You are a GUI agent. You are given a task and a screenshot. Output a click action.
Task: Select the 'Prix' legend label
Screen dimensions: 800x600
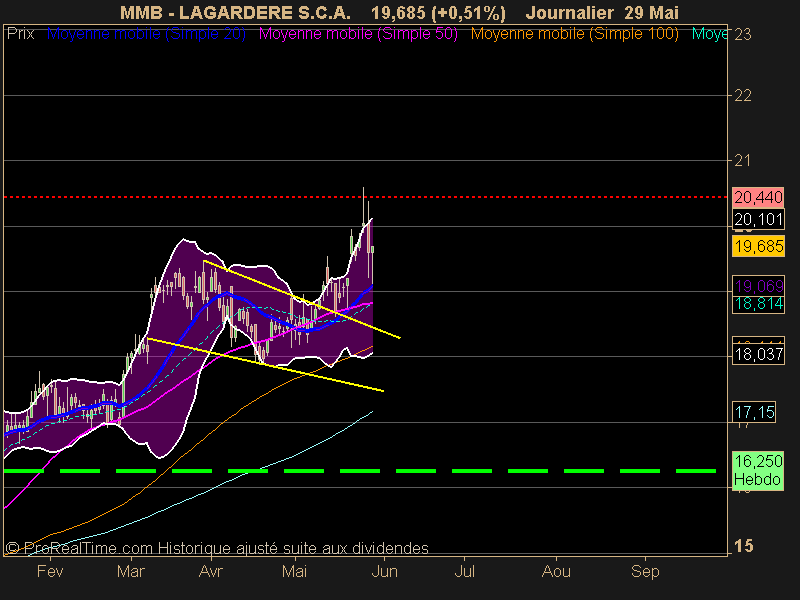pyautogui.click(x=21, y=34)
